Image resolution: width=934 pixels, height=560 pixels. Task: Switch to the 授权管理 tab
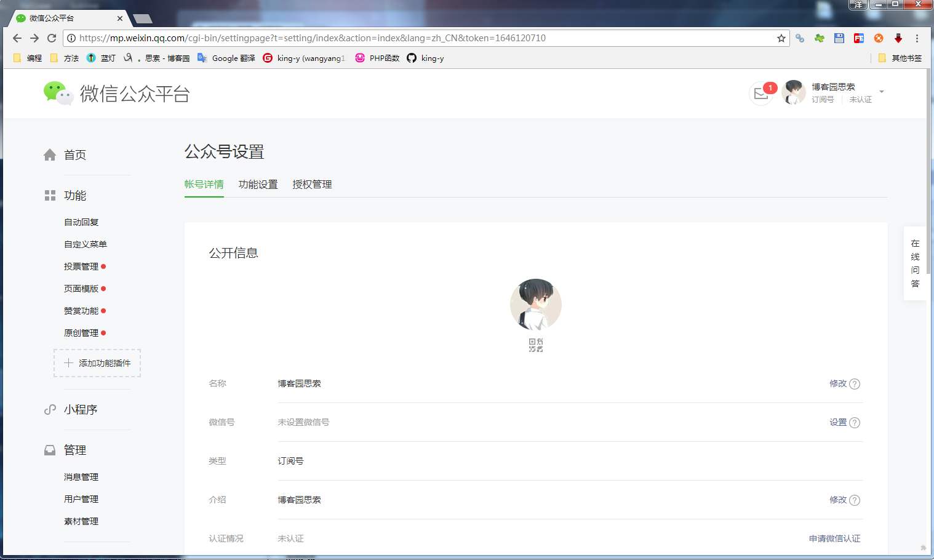[313, 185]
